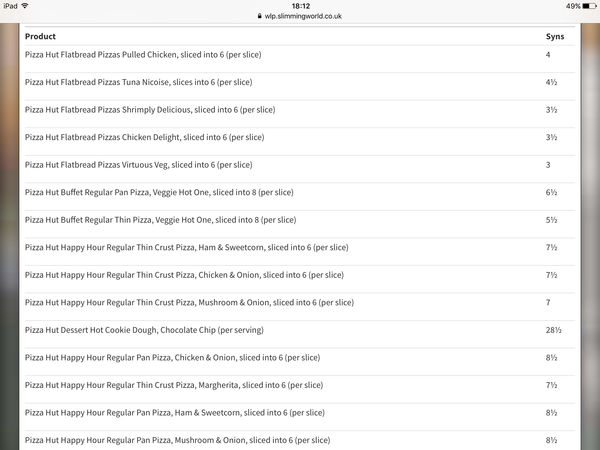The height and width of the screenshot is (450, 600).
Task: Tap the iPad label in status bar
Action: 10,6
